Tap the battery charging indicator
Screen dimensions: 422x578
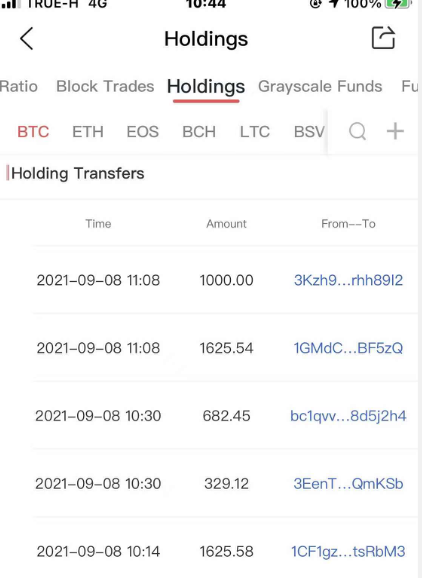coord(398,4)
